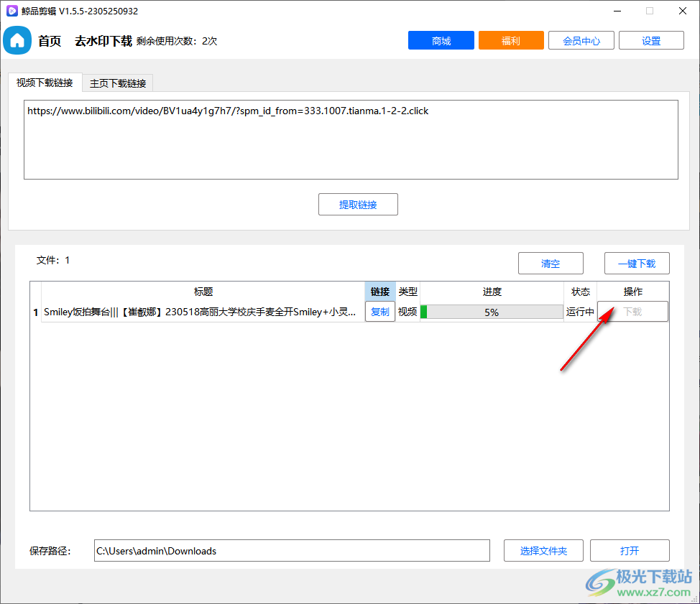Click 清空 to clear the list
This screenshot has height=604, width=700.
tap(551, 263)
